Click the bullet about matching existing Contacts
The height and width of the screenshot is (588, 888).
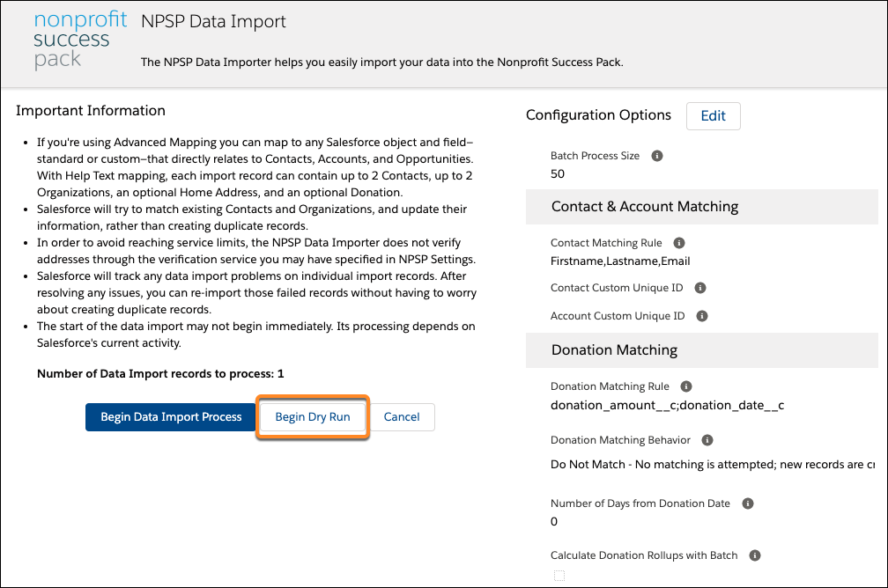tap(252, 217)
